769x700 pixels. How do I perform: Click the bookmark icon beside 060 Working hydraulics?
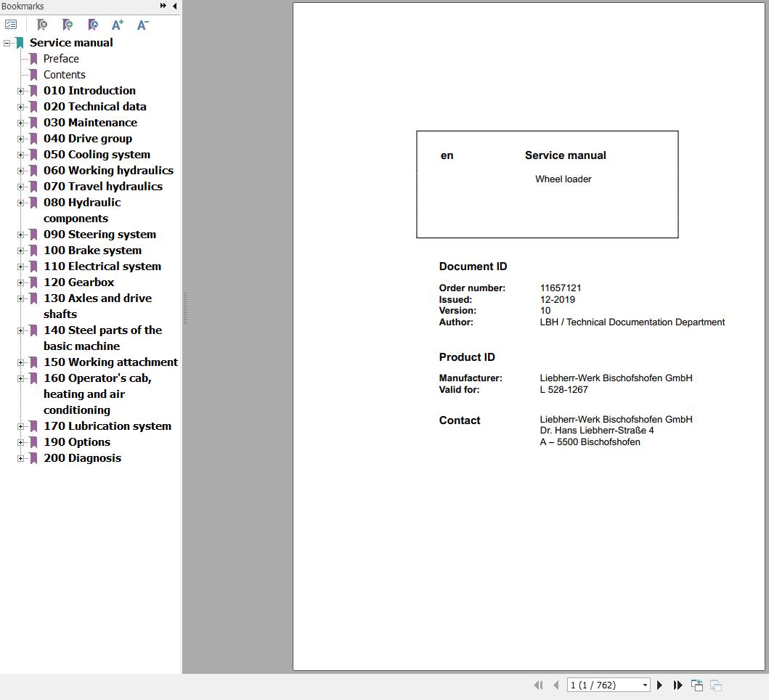click(34, 171)
